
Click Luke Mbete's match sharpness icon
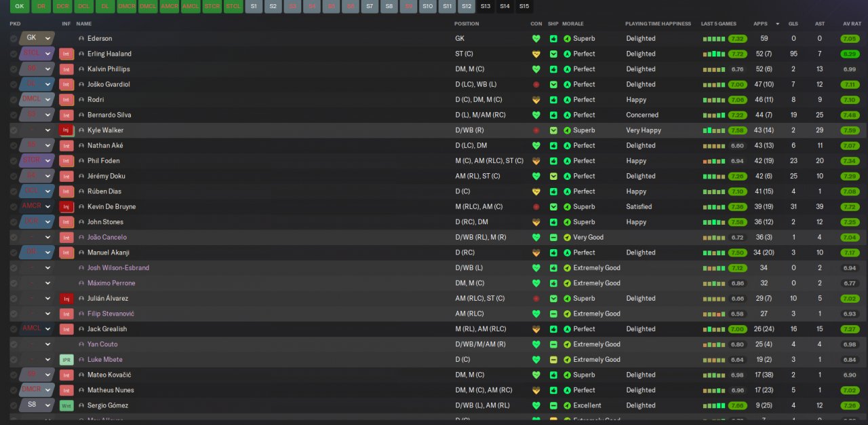click(x=553, y=360)
